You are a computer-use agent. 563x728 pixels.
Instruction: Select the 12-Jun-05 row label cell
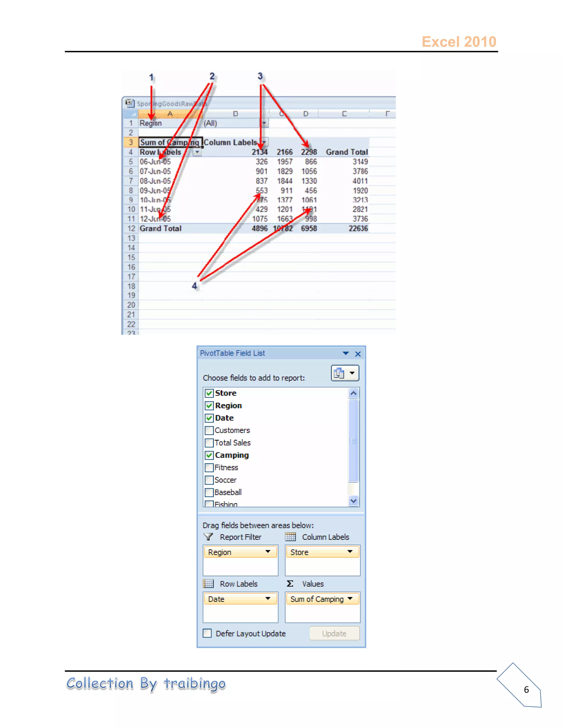[x=170, y=219]
